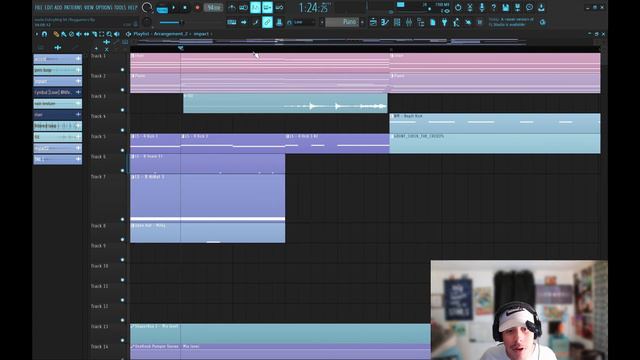Select the playlist Select tool
The height and width of the screenshot is (360, 640).
(x=102, y=34)
